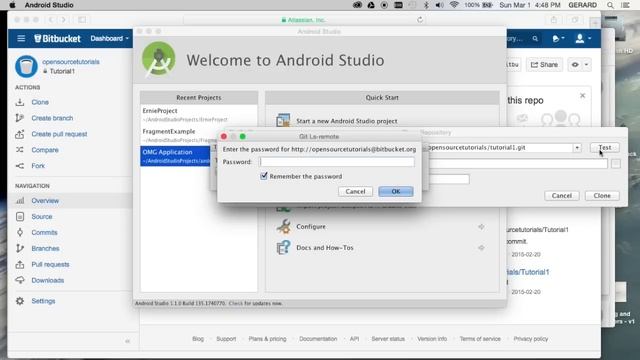The image size is (640, 360).
Task: Open Docs and How-Tos icon
Action: click(283, 247)
